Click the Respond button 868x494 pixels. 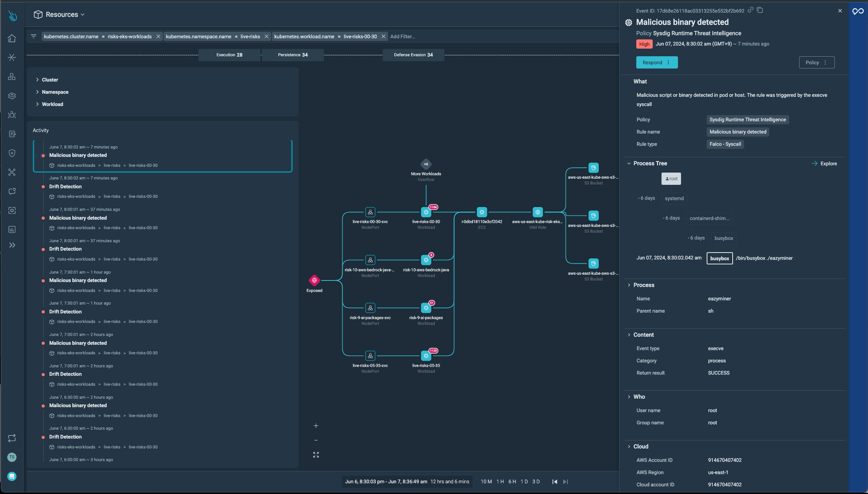pyautogui.click(x=652, y=62)
